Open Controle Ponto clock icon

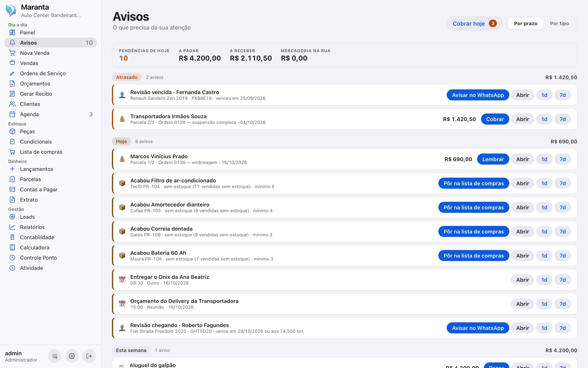pos(12,257)
